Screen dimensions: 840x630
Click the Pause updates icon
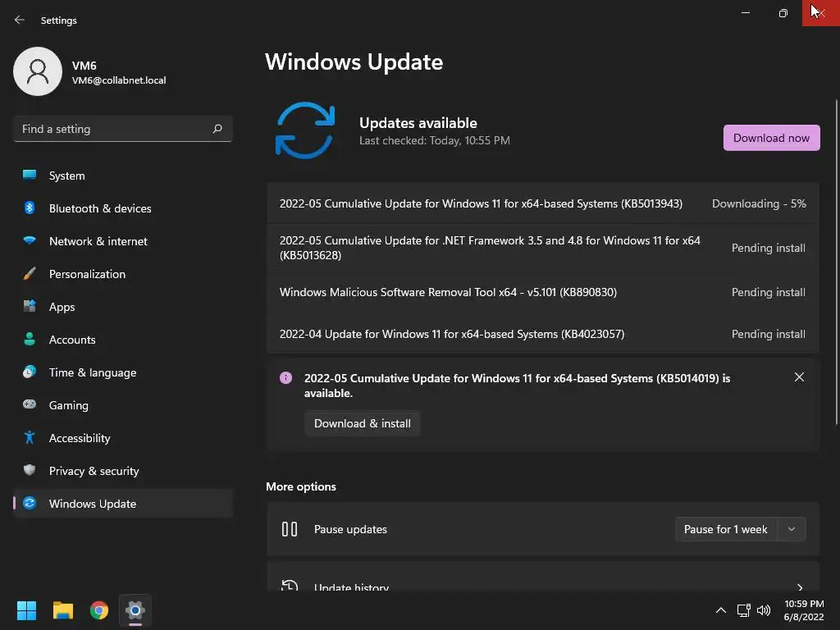pos(290,529)
